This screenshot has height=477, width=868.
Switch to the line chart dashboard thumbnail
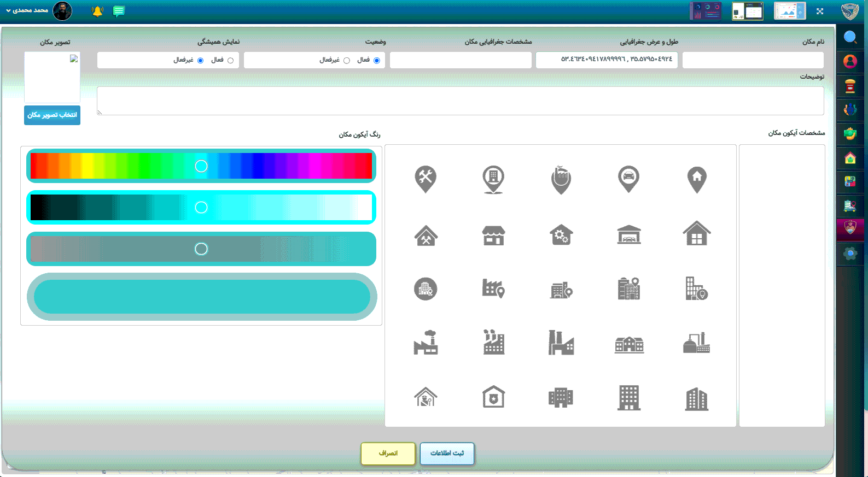789,11
